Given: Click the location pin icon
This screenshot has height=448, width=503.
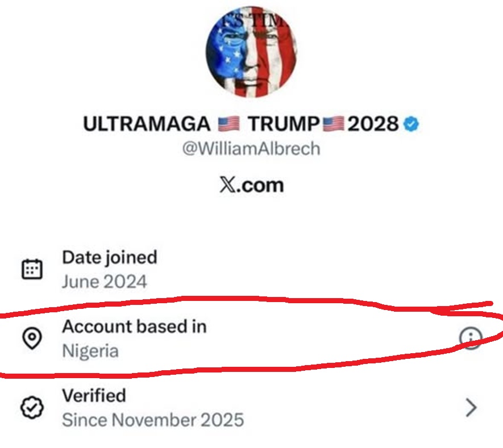Looking at the screenshot, I should [32, 338].
